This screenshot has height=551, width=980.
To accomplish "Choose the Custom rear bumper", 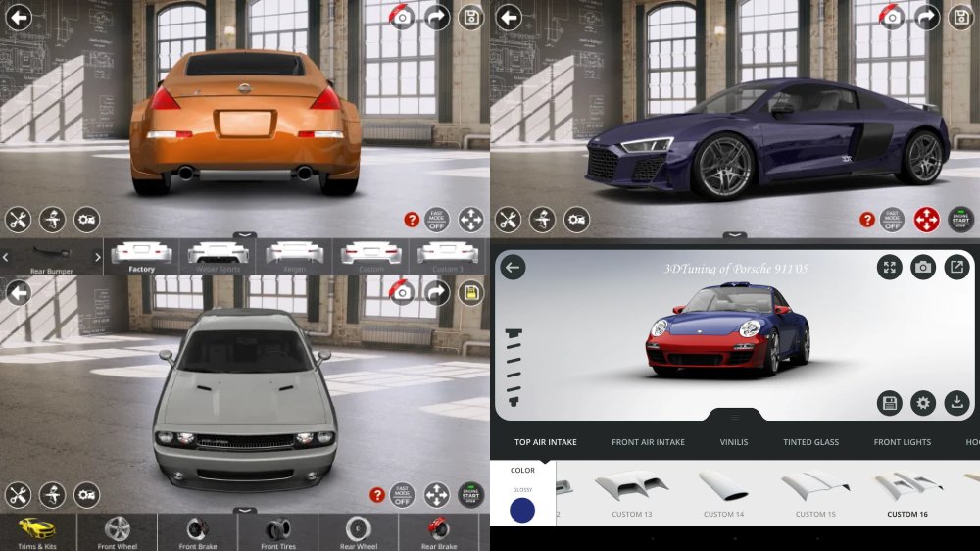I will 370,257.
